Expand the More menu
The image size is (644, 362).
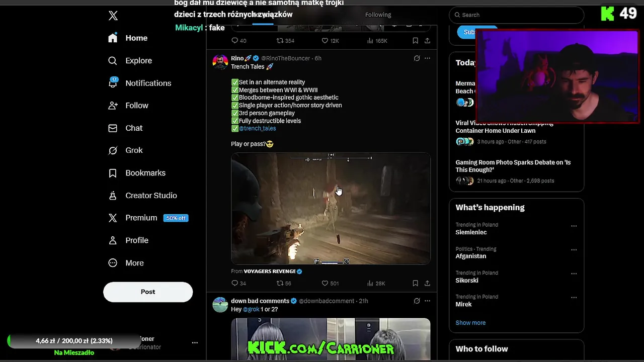[126, 263]
